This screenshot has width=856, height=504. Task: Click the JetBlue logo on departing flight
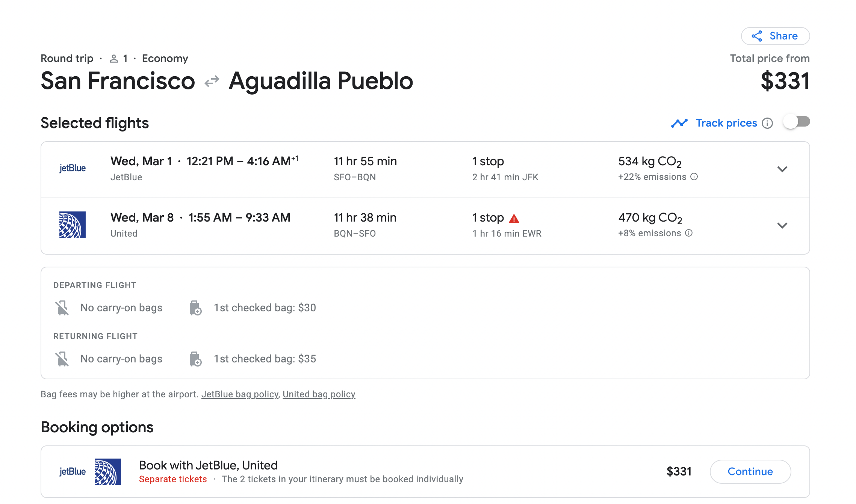(x=73, y=168)
